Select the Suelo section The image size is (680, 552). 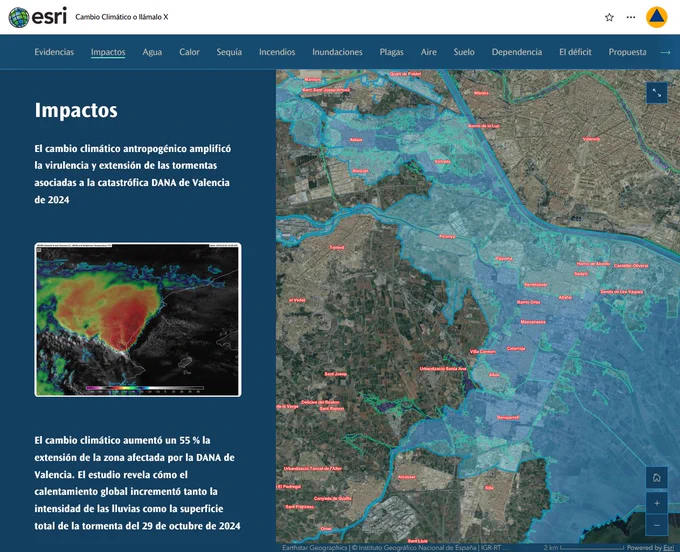[x=464, y=52]
